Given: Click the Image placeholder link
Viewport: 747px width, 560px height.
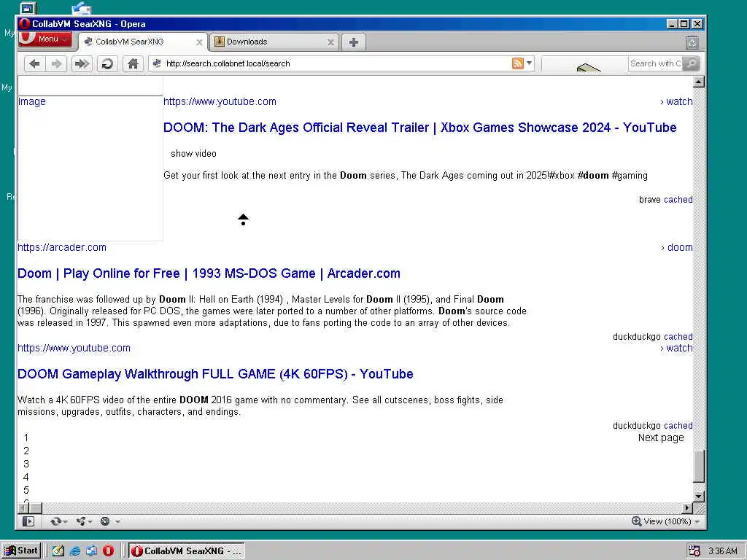Looking at the screenshot, I should (x=32, y=101).
